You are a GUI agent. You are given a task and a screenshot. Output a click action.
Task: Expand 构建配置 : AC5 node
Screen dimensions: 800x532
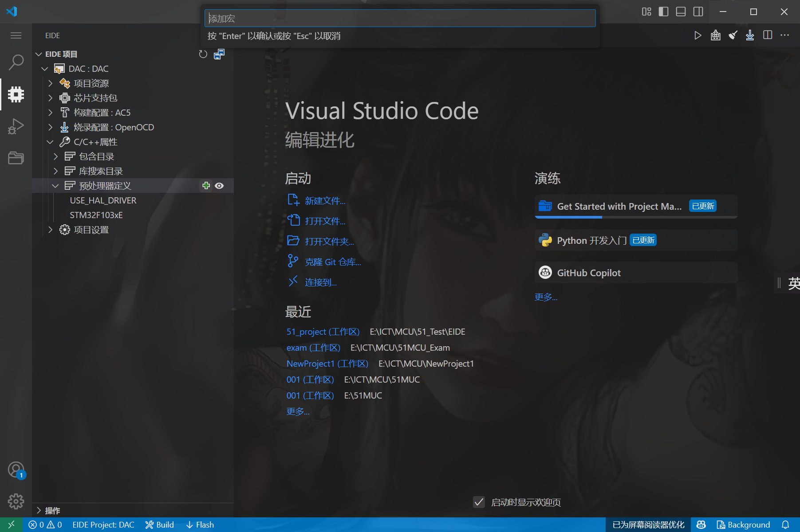tap(50, 113)
